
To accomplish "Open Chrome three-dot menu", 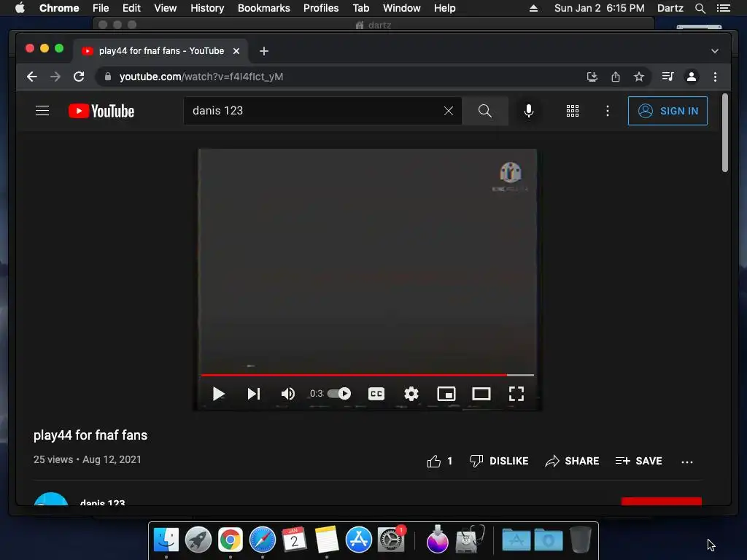I will coord(715,77).
